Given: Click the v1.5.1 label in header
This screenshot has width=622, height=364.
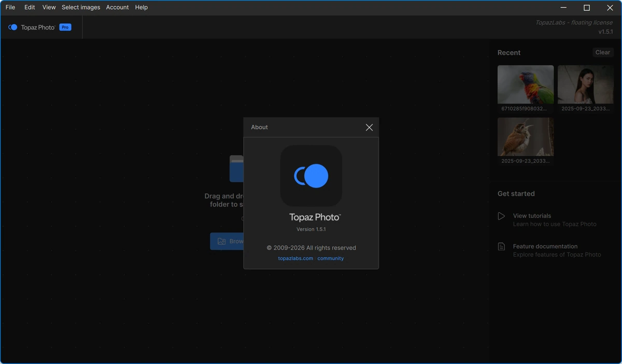Looking at the screenshot, I should pyautogui.click(x=605, y=32).
